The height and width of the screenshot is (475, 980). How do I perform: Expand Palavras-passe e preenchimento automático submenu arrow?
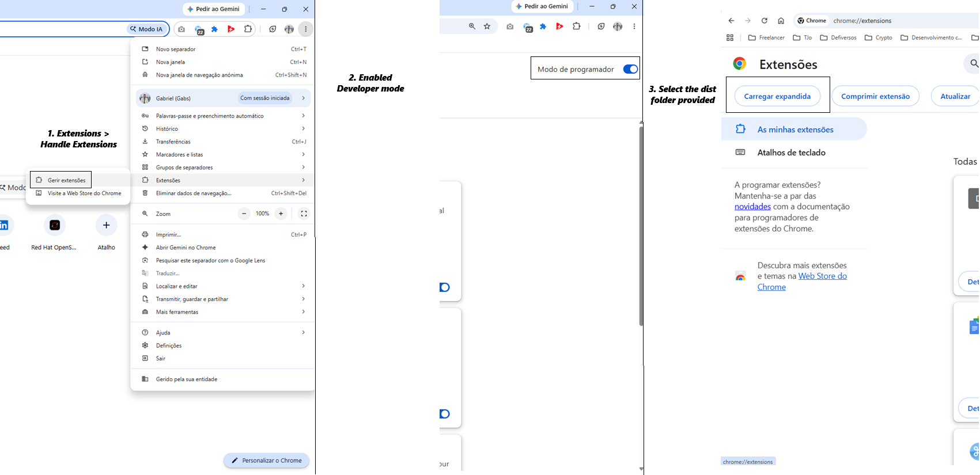tap(304, 116)
